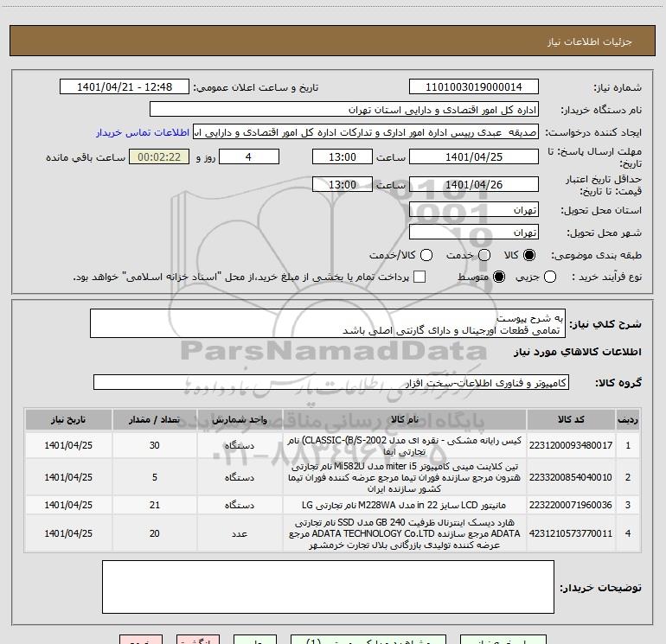Click product code 2233200854040010
Viewport: 666px width, 644px height.
click(571, 477)
